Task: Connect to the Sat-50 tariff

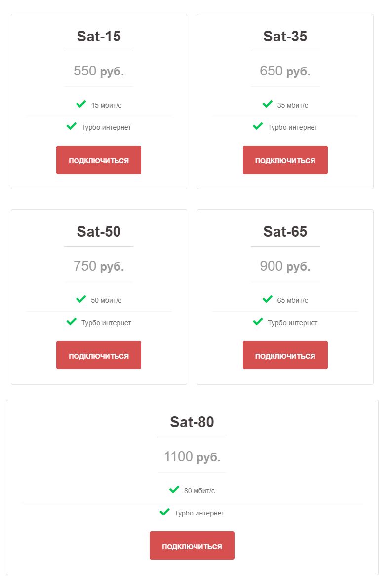Action: click(99, 355)
